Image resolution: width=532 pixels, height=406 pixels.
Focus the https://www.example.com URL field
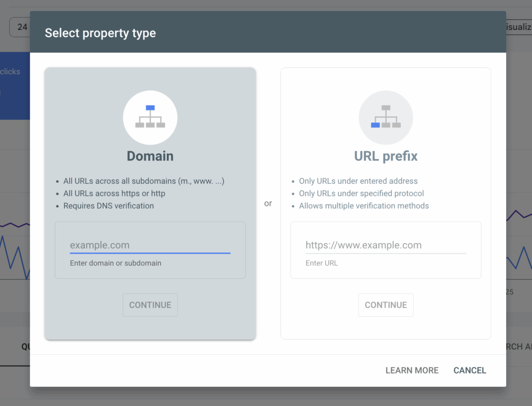(385, 245)
